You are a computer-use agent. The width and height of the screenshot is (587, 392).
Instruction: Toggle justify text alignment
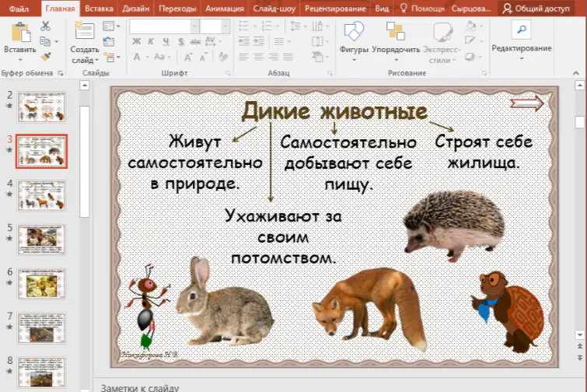pyautogui.click(x=288, y=57)
